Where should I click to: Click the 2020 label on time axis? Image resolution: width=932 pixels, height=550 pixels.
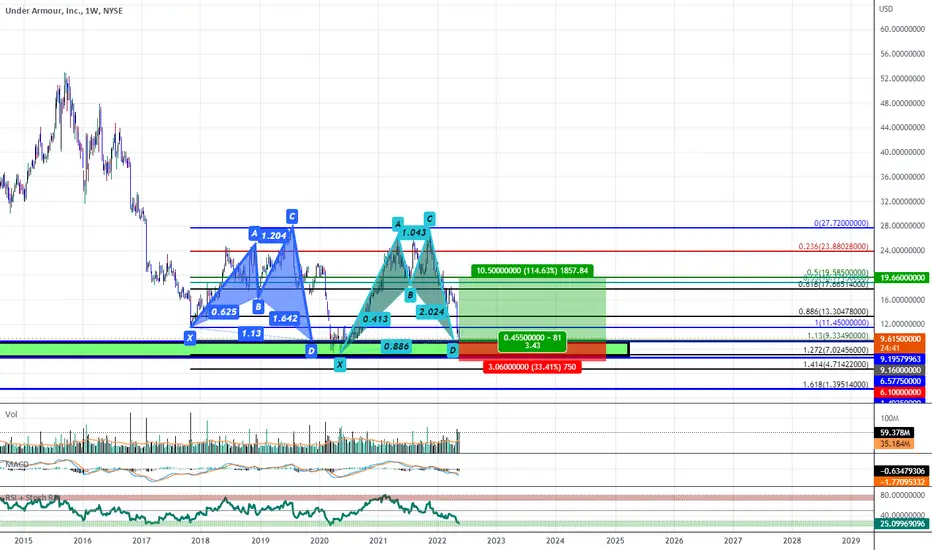pyautogui.click(x=319, y=540)
